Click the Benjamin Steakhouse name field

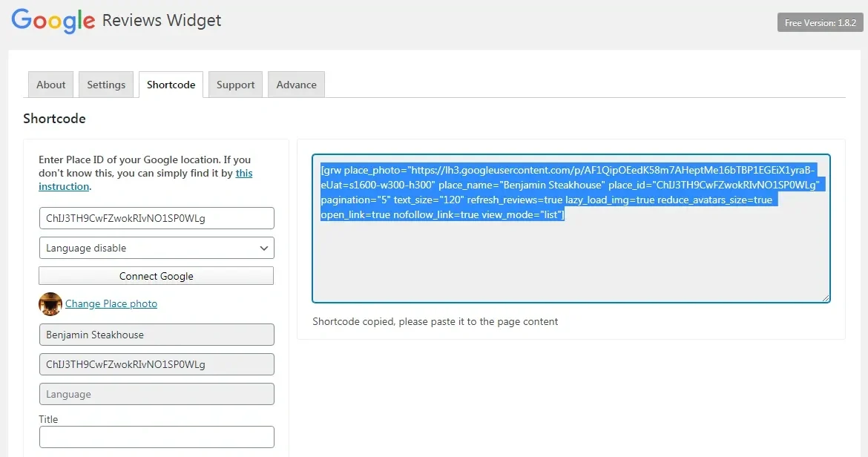point(156,335)
